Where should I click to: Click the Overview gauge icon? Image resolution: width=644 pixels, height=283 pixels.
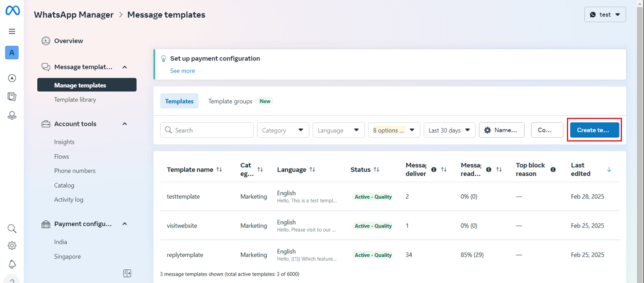coord(46,41)
